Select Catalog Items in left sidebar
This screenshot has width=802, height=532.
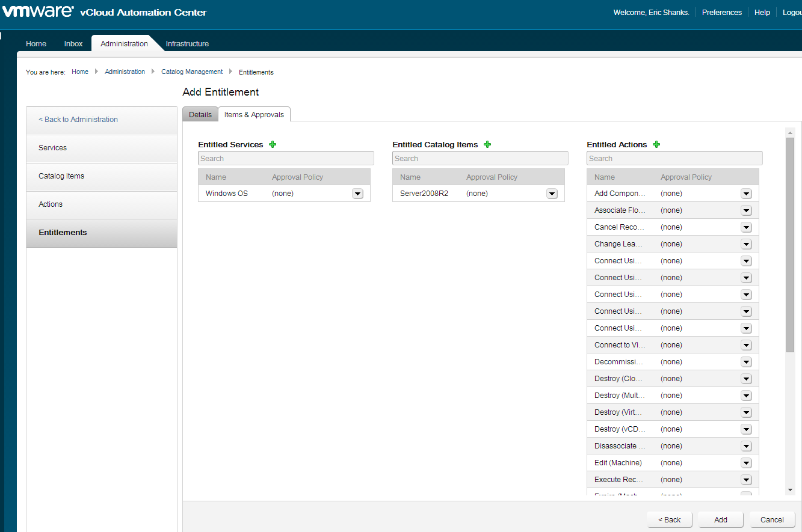pos(61,176)
